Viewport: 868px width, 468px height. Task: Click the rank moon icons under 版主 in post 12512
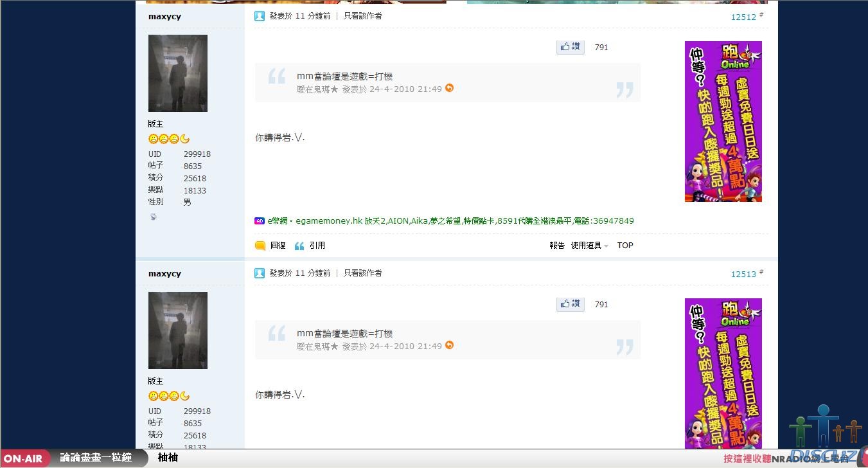tap(169, 139)
